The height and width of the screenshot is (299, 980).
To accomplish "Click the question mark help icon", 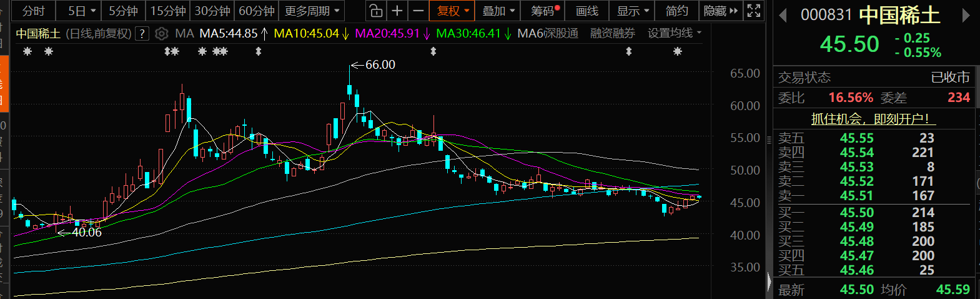I will pyautogui.click(x=142, y=33).
